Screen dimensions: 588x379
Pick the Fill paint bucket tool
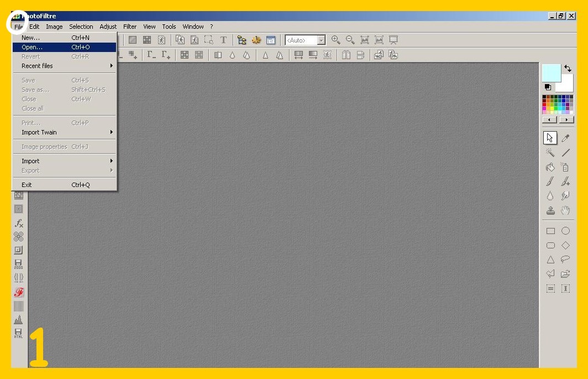pyautogui.click(x=550, y=167)
